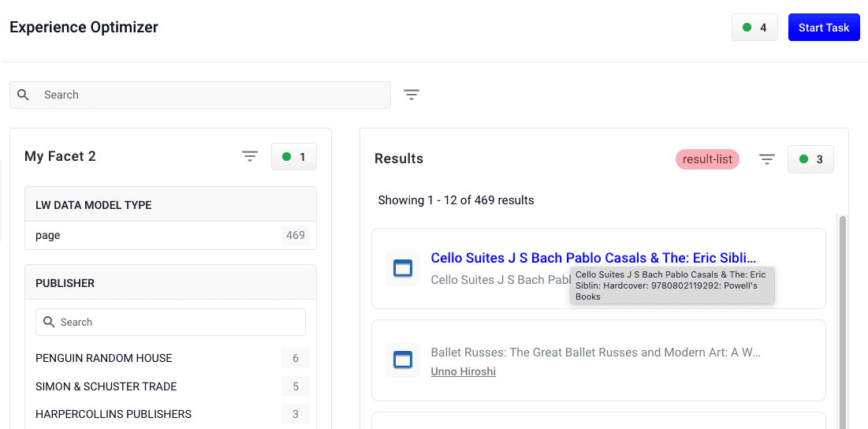Click count 5 beside Simon & Schuster Trade

click(x=295, y=386)
